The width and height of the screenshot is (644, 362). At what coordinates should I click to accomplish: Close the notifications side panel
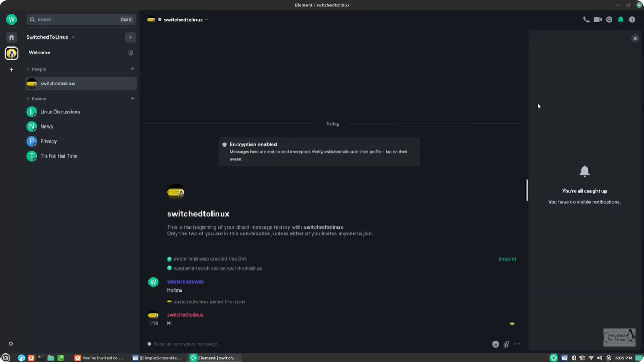[635, 38]
